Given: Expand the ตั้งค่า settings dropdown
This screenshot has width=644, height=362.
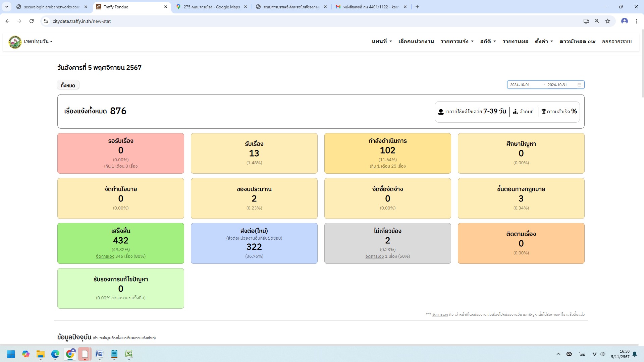Looking at the screenshot, I should click(544, 42).
